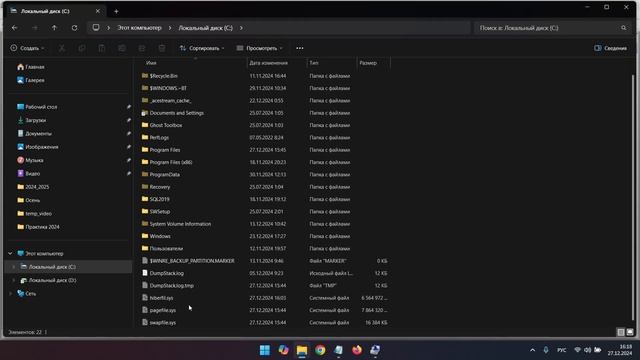
Task: Select the SQL2019 folder row
Action: (264, 199)
